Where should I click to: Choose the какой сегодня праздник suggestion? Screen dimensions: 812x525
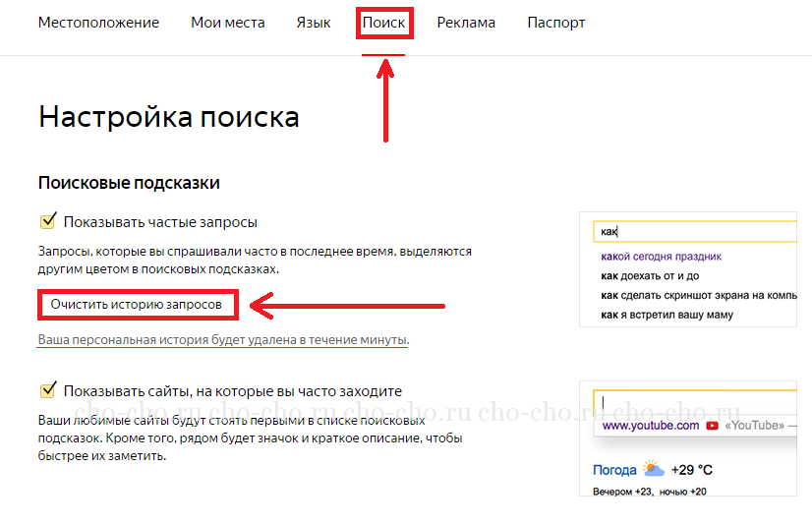[661, 257]
